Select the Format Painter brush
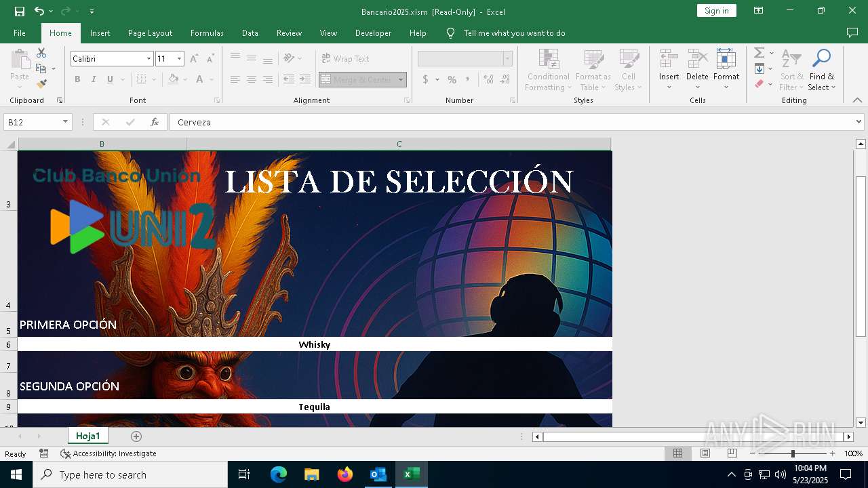Viewport: 868px width, 488px height. click(x=41, y=84)
